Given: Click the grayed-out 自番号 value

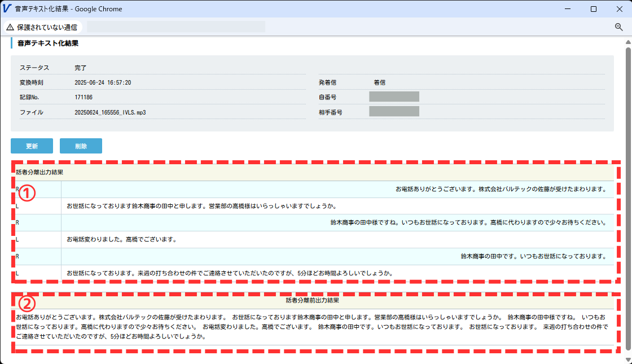Looking at the screenshot, I should (394, 97).
